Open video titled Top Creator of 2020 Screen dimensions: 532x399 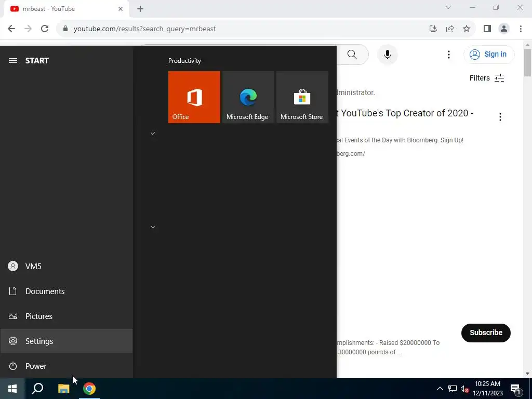click(405, 113)
